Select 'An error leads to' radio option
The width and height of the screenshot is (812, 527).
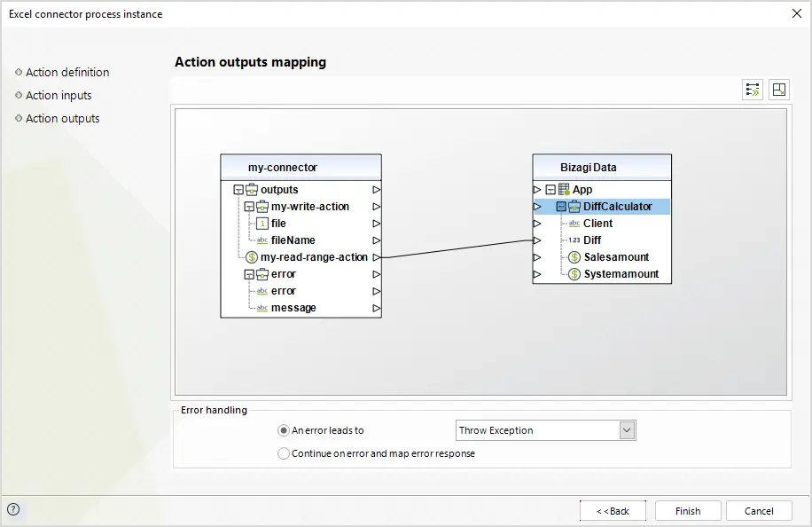click(x=284, y=430)
